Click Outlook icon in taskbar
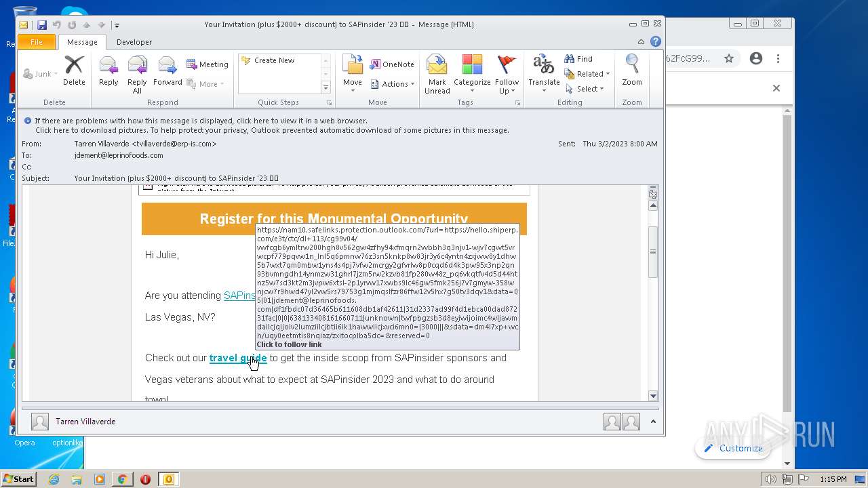Screen dimensions: 868x488 pyautogui.click(x=168, y=479)
